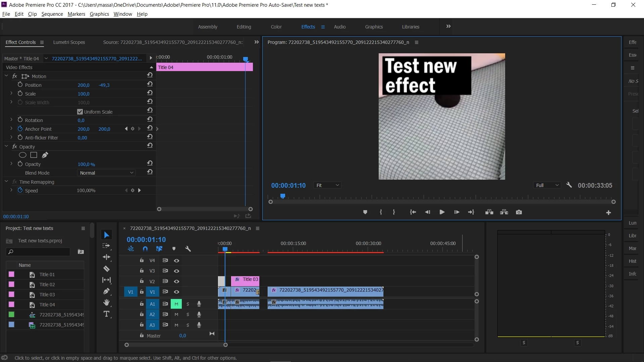Switch to the Color workspace tab

276,27
